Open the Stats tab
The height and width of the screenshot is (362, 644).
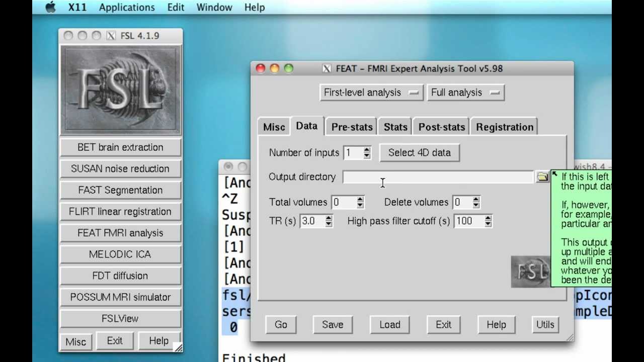[x=395, y=127]
